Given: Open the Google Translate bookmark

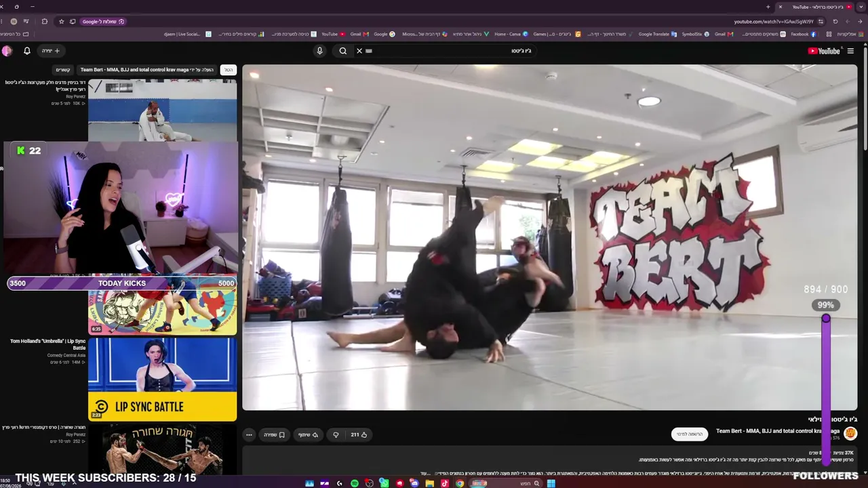Looking at the screenshot, I should tap(657, 34).
